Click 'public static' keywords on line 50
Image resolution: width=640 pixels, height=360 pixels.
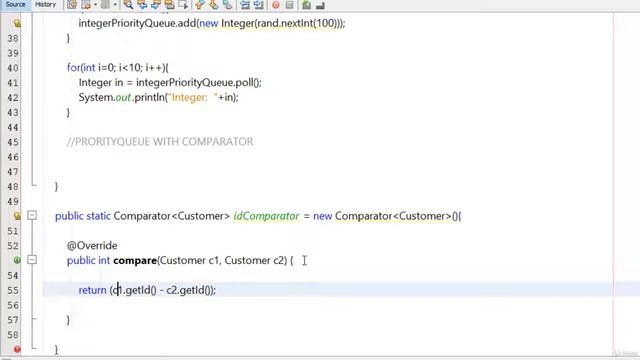pyautogui.click(x=83, y=216)
